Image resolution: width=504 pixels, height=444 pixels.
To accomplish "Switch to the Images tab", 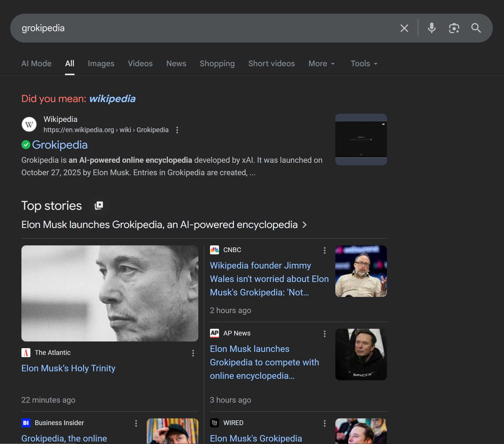I will pos(101,64).
